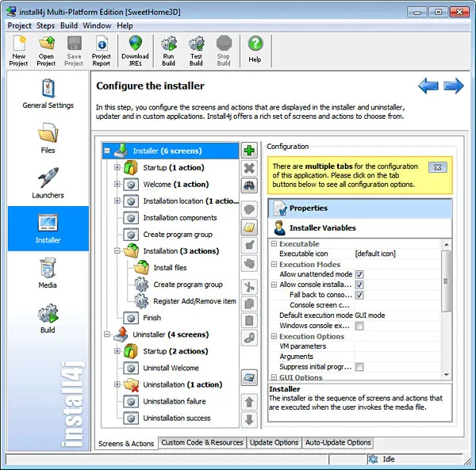Click the binoculars search icon
Screen dimensions: 476x470
click(249, 185)
